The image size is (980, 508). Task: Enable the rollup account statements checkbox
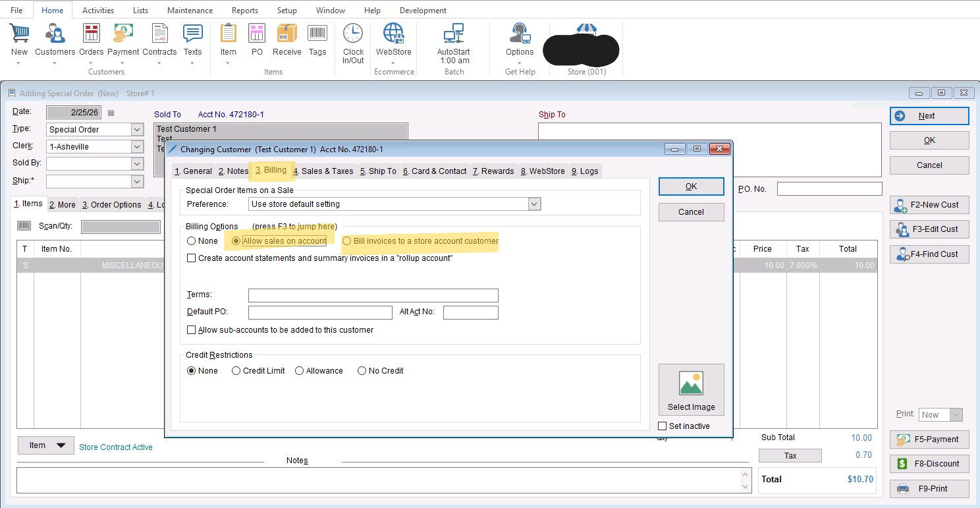click(x=192, y=258)
